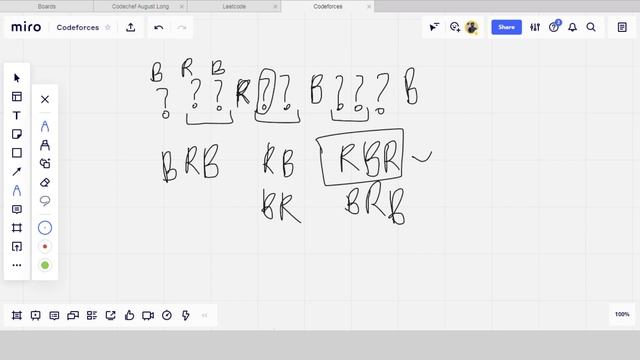Image resolution: width=640 pixels, height=360 pixels.
Task: Close the Codechef August Long tab
Action: 182,7
